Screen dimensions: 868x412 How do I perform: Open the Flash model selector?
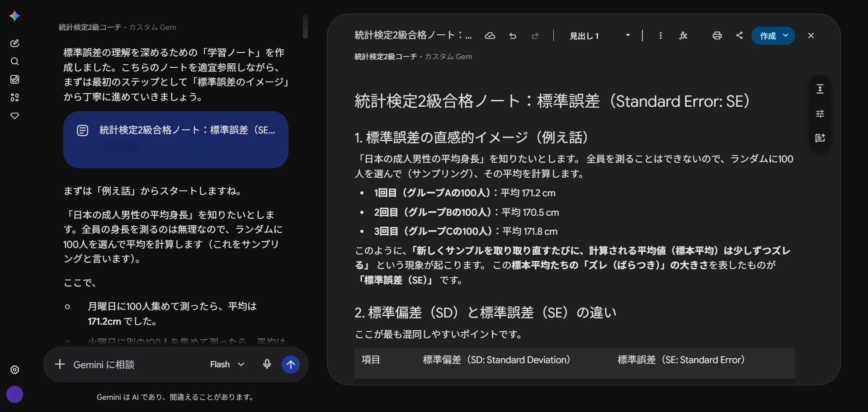[227, 364]
